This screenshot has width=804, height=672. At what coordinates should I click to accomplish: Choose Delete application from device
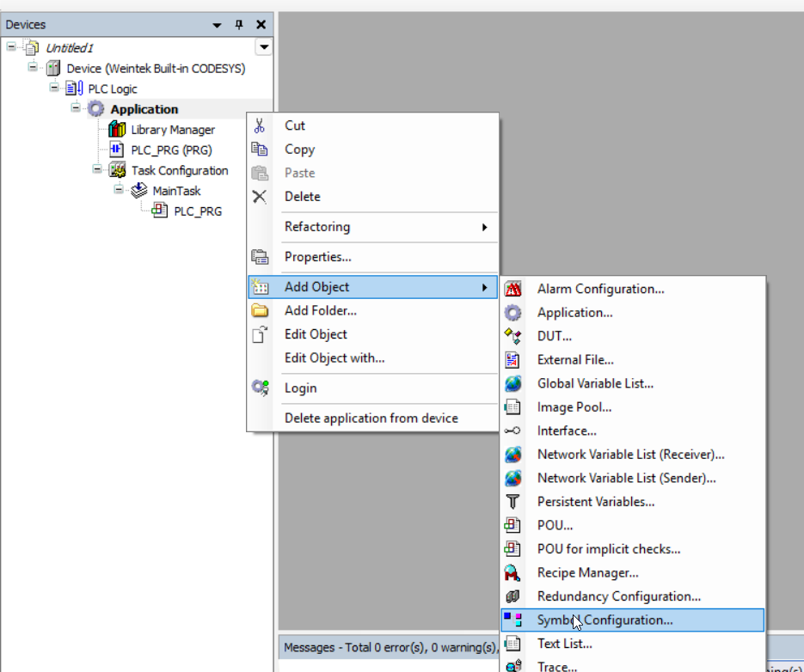371,418
